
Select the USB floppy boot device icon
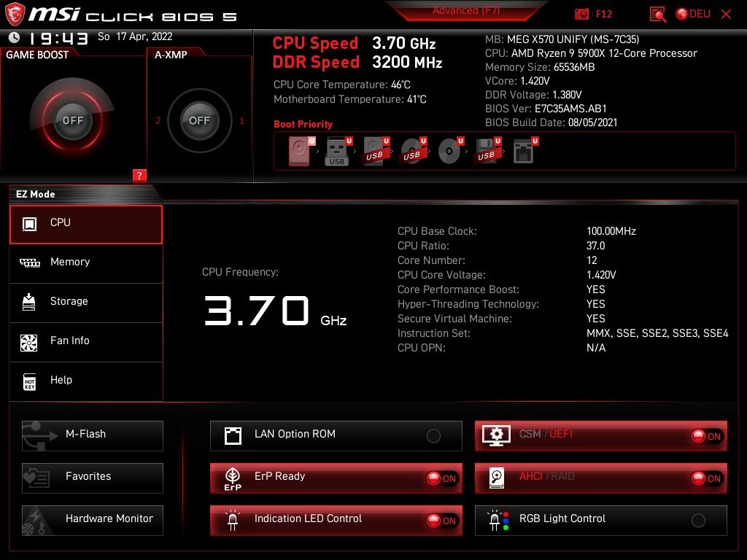coord(488,151)
